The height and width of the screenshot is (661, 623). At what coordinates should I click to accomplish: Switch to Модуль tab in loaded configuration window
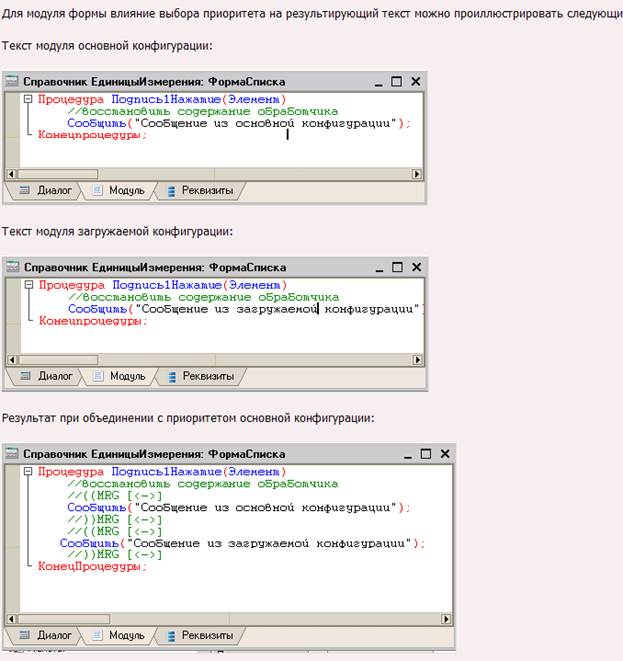pos(120,376)
